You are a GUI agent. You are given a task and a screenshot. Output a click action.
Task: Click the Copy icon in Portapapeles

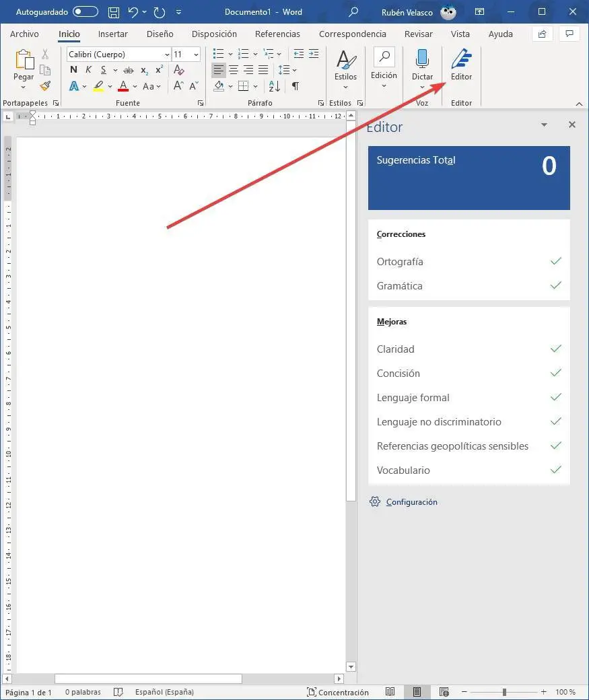[45, 70]
